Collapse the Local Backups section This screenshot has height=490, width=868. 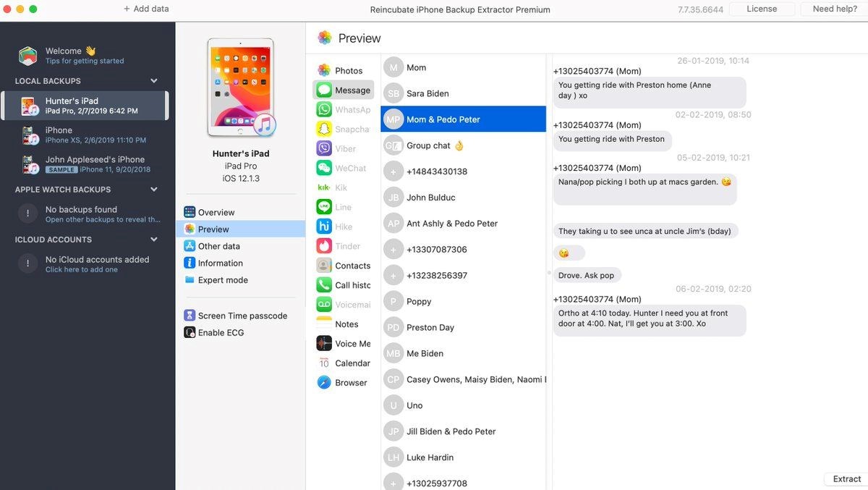[153, 81]
